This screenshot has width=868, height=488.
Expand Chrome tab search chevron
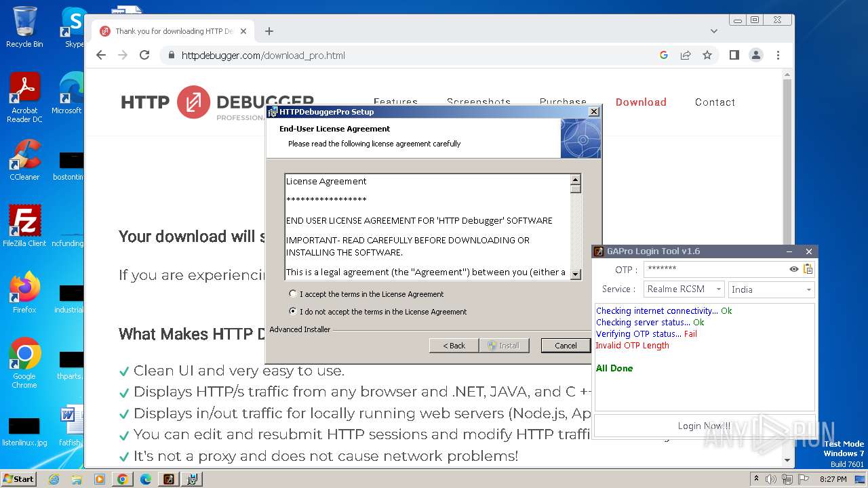point(713,31)
